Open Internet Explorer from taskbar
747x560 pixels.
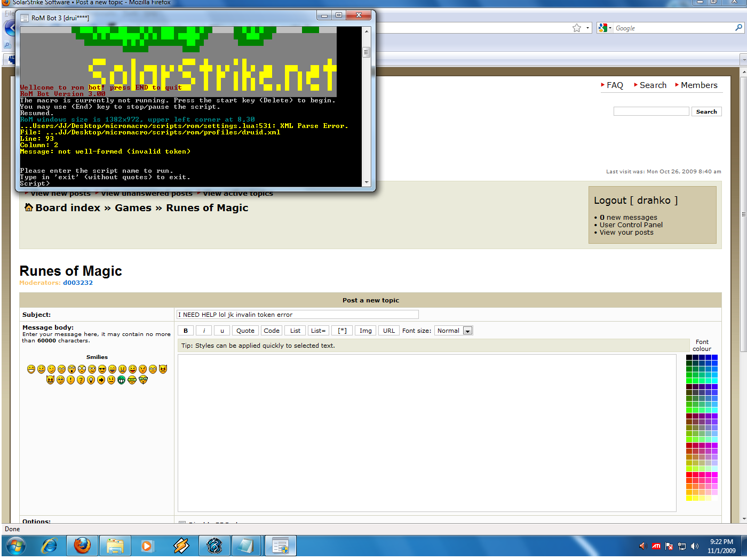pos(49,546)
